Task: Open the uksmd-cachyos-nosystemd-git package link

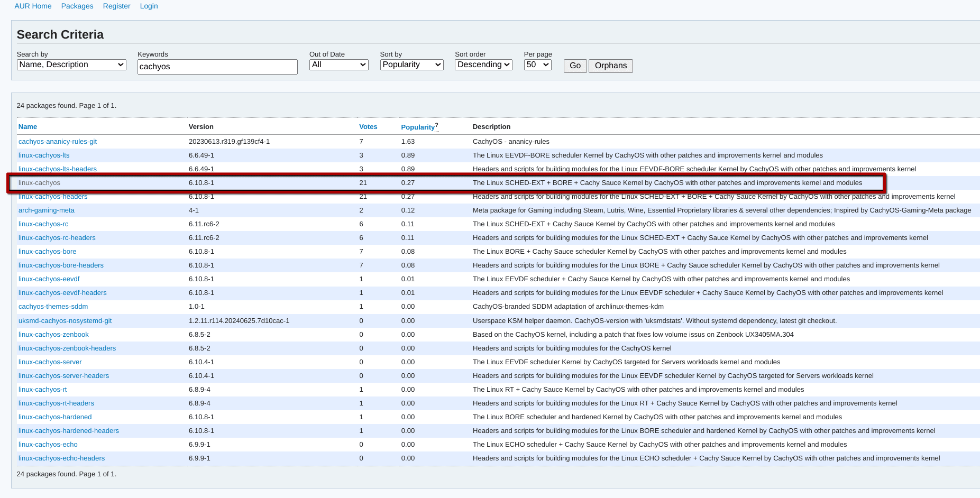Action: (x=65, y=321)
